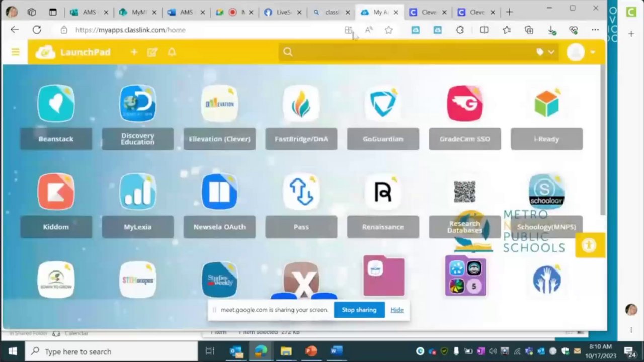Click the browser address bar URL
The image size is (644, 362).
(130, 30)
